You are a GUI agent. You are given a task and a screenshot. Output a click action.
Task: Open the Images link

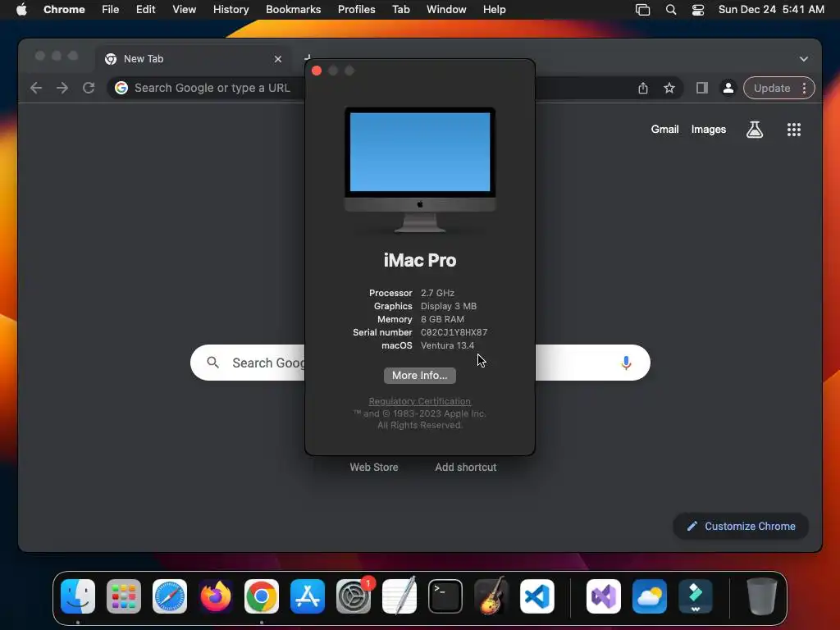point(708,129)
